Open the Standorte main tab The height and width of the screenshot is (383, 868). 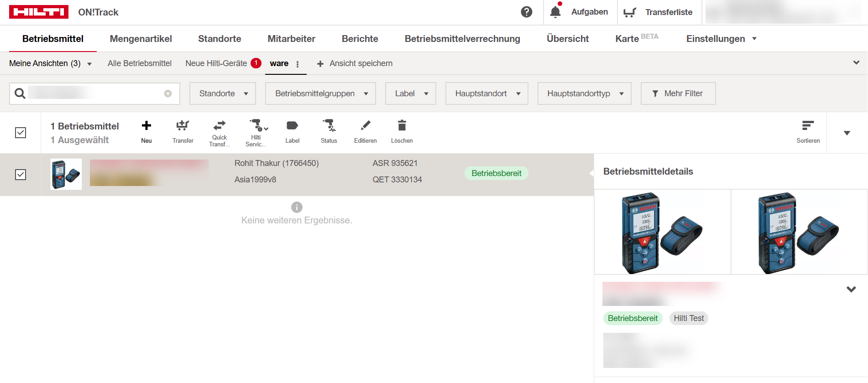(220, 39)
